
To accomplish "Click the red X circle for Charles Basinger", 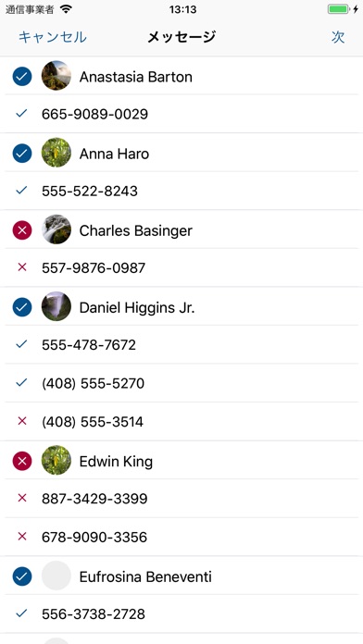I will [22, 230].
